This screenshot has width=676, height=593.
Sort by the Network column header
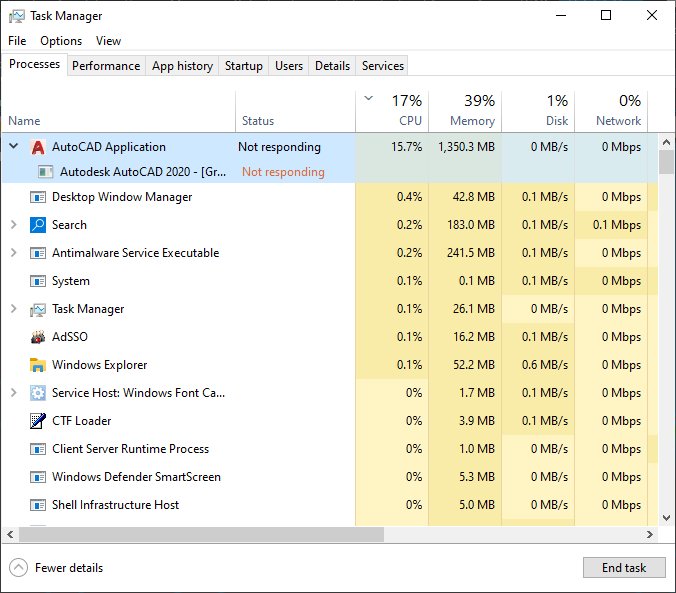(611, 112)
